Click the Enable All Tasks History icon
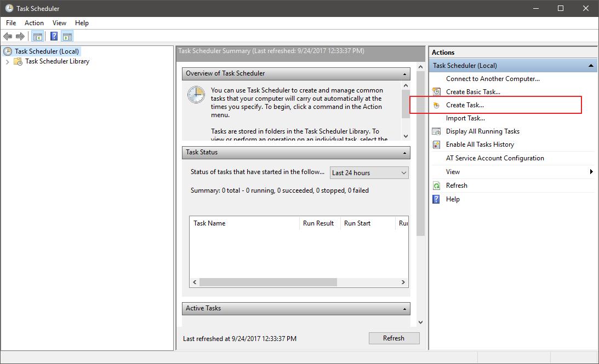Viewport: 599px width, 364px height. (436, 145)
